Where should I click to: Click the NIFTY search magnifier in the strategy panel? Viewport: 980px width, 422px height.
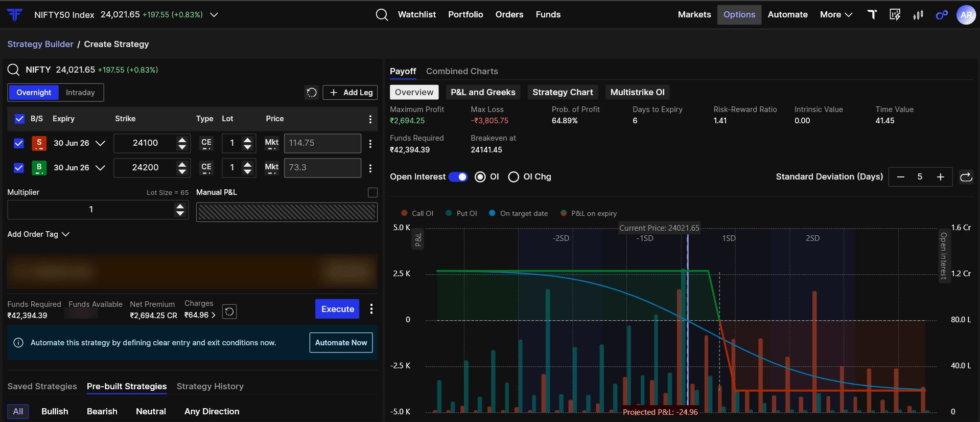(14, 70)
